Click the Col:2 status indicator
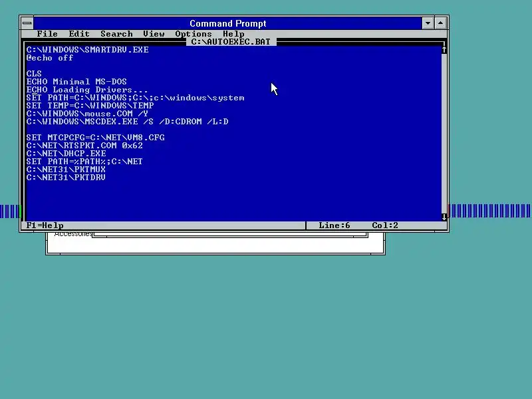 [385, 225]
